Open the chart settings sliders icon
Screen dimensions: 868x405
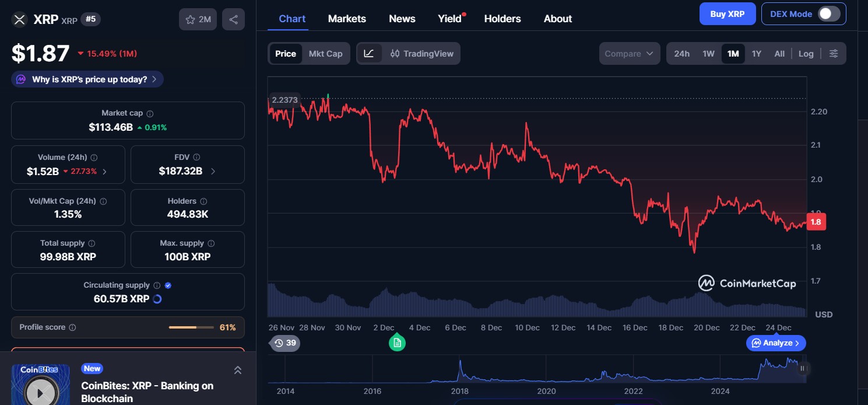point(834,53)
